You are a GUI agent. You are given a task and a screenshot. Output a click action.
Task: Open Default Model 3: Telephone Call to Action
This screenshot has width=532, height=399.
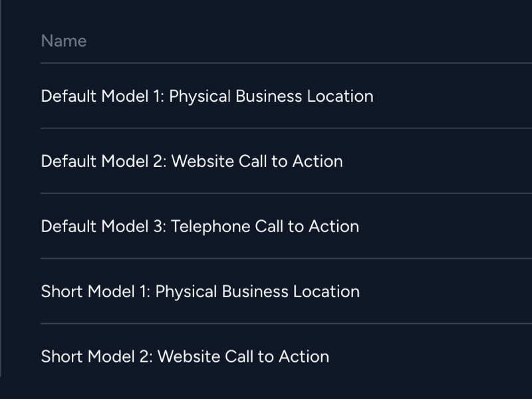[200, 227]
